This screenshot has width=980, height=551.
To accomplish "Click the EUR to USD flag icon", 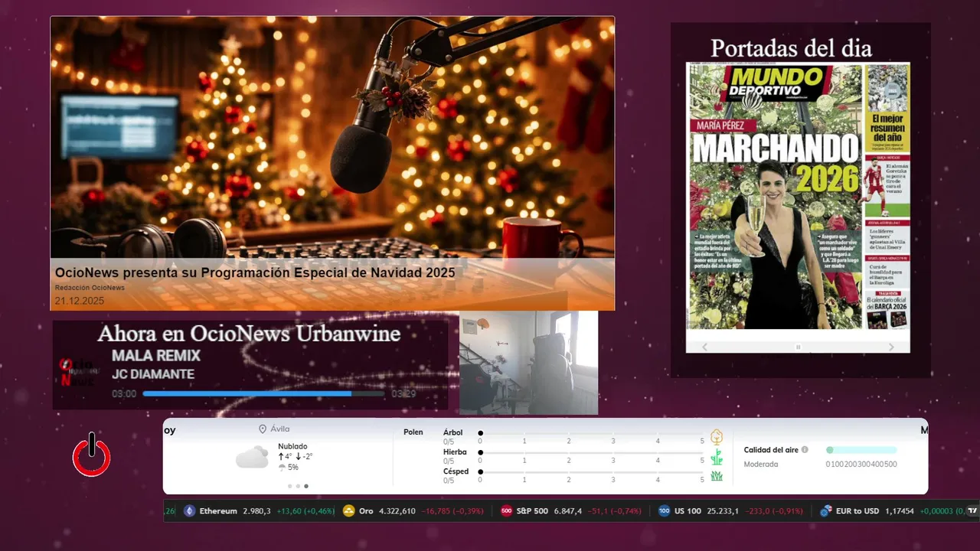I will pos(825,511).
